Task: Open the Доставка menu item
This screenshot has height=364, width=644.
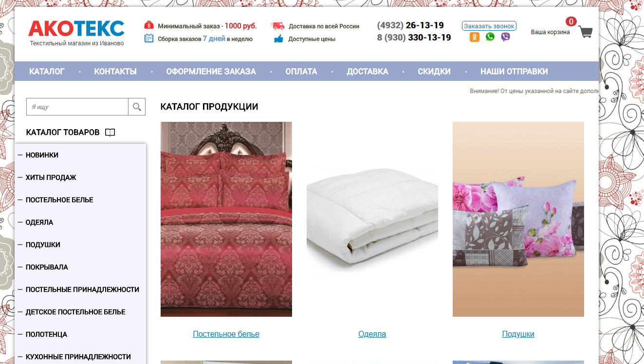Action: coord(368,72)
